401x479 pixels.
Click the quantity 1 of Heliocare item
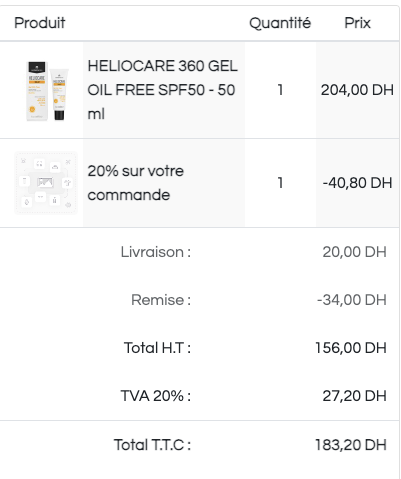click(280, 90)
